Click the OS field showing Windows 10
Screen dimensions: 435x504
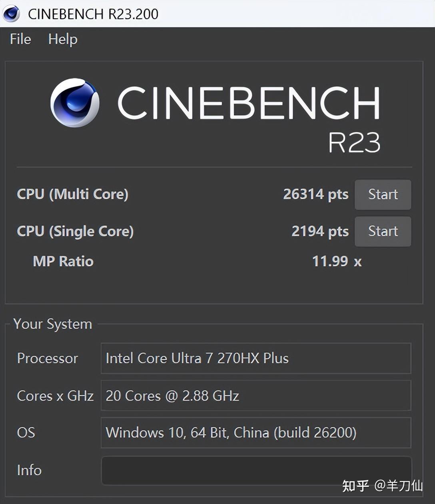[256, 432]
